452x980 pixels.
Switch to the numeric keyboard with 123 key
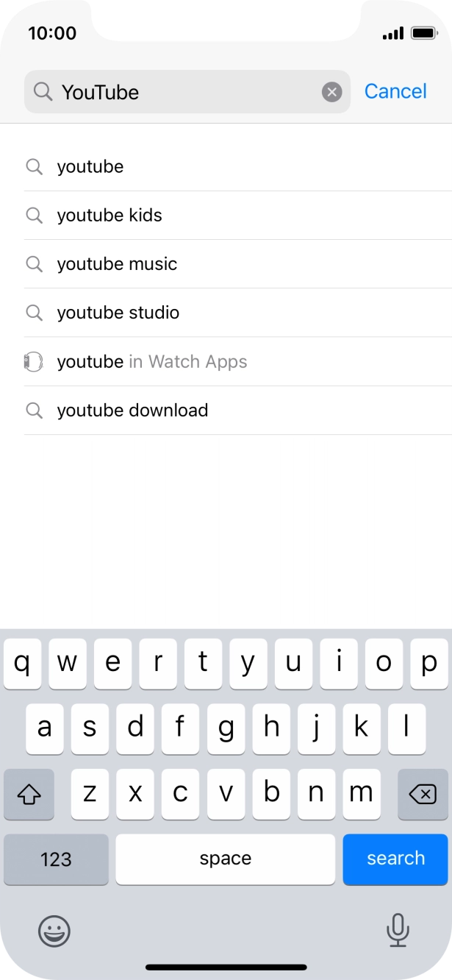coord(56,859)
